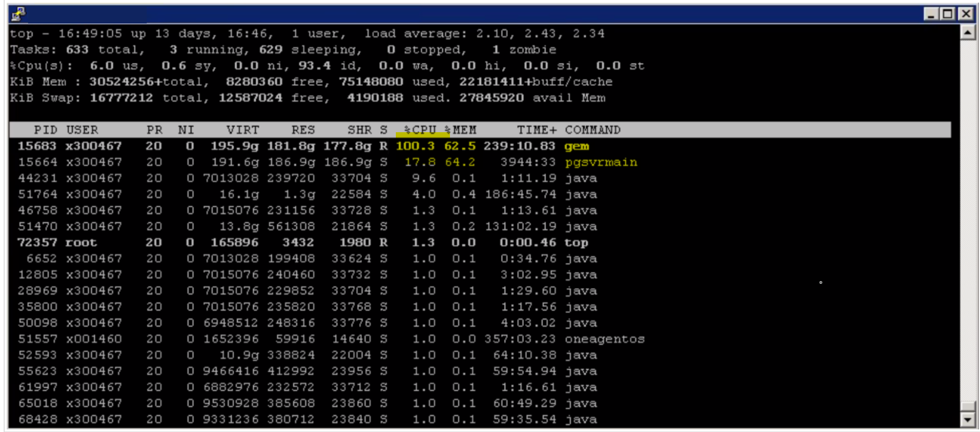The image size is (980, 432).
Task: Click the top command by root
Action: pyautogui.click(x=576, y=243)
